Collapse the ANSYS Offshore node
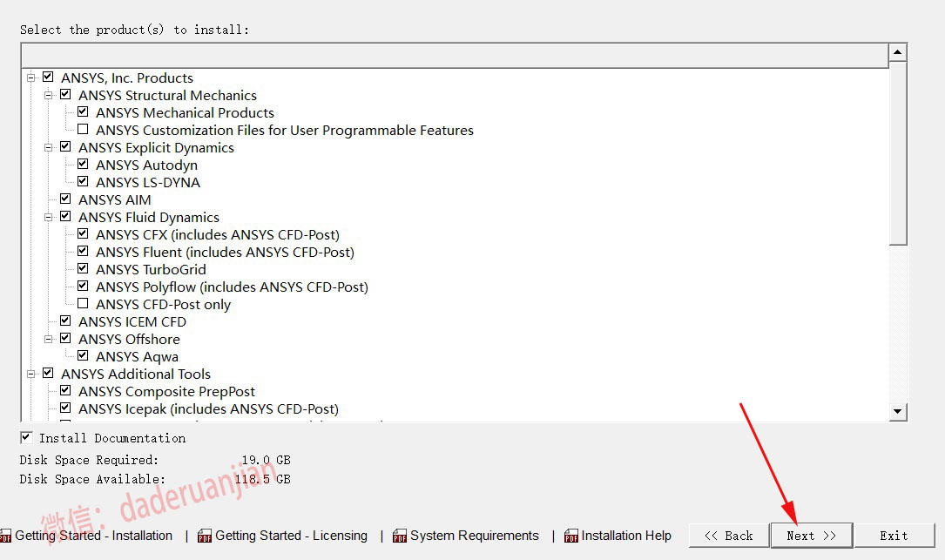The width and height of the screenshot is (945, 560). pos(48,340)
